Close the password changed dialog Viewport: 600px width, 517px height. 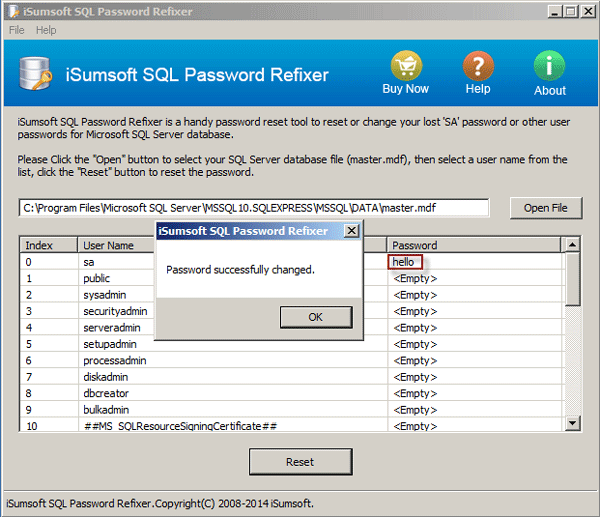[351, 231]
